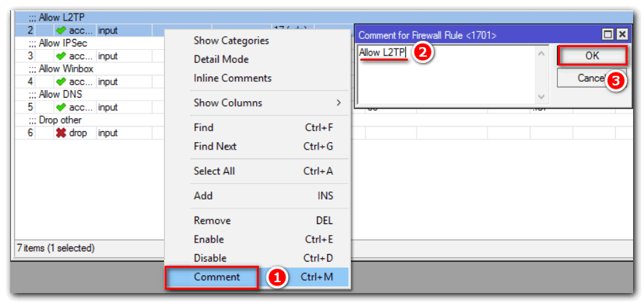Click green accept checkmark on rule 3
Screen dimensions: 644x304
click(61, 56)
